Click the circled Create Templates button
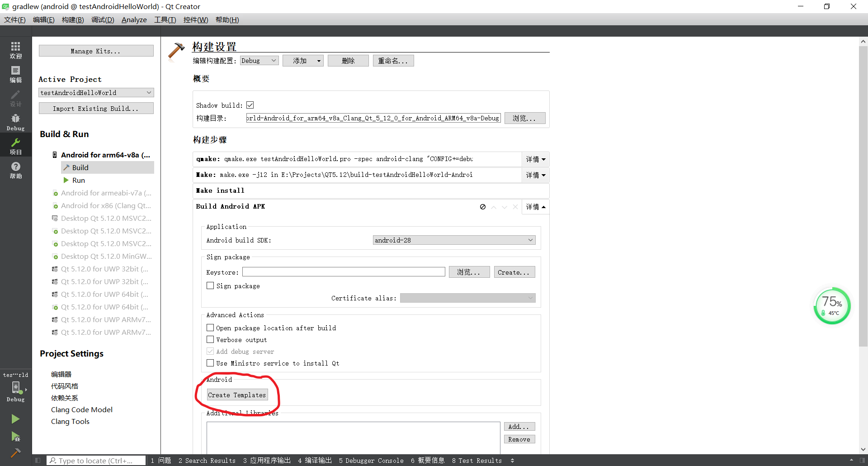This screenshot has height=466, width=868. click(x=237, y=395)
